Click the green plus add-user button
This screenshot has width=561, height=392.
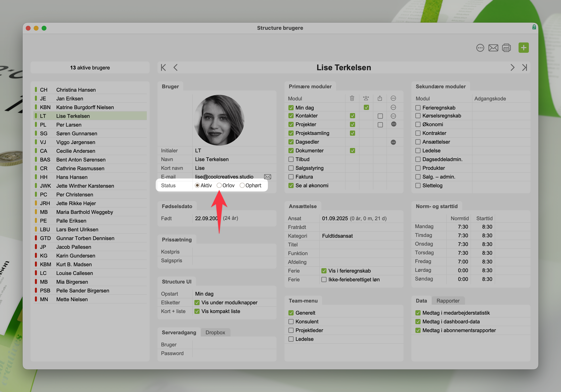(x=523, y=48)
